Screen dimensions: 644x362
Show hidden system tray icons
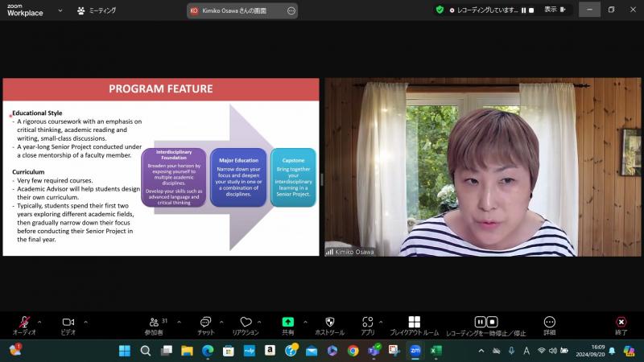(x=481, y=351)
